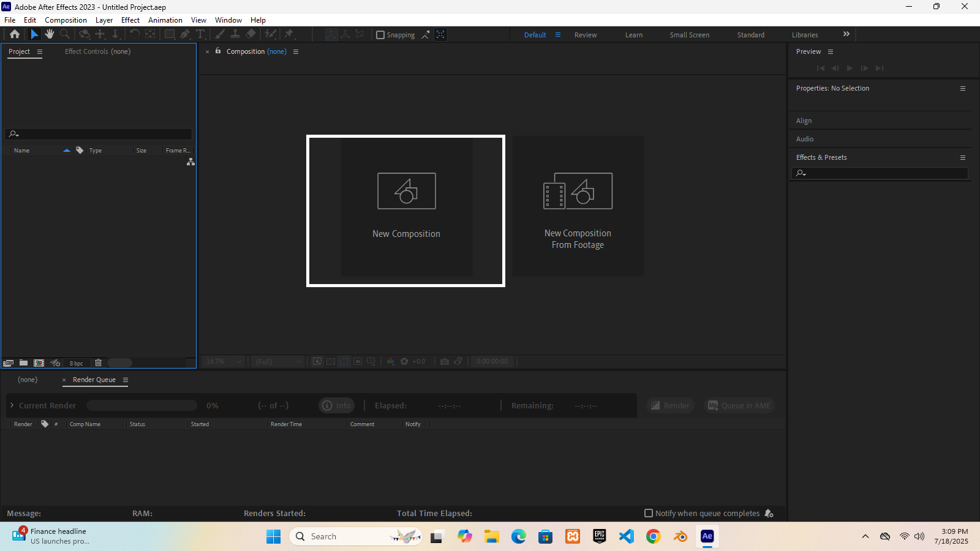Switch to the Review workspace
The height and width of the screenshot is (551, 980).
[586, 35]
